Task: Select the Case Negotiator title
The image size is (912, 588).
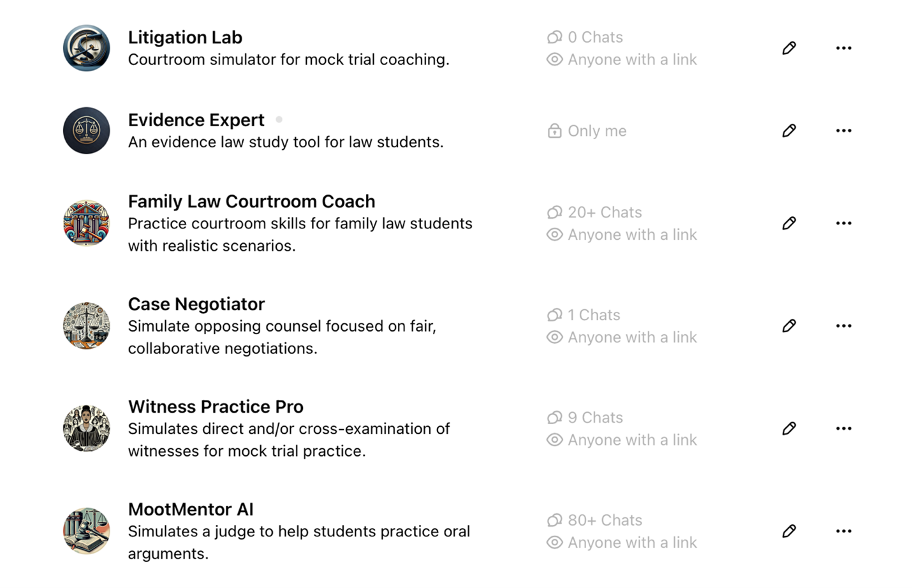Action: (196, 304)
